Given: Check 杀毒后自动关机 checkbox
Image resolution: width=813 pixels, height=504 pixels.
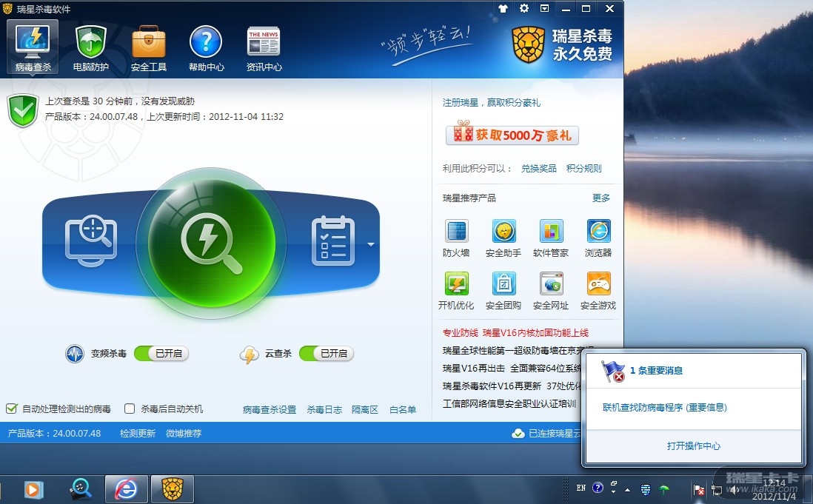Looking at the screenshot, I should click(x=130, y=409).
